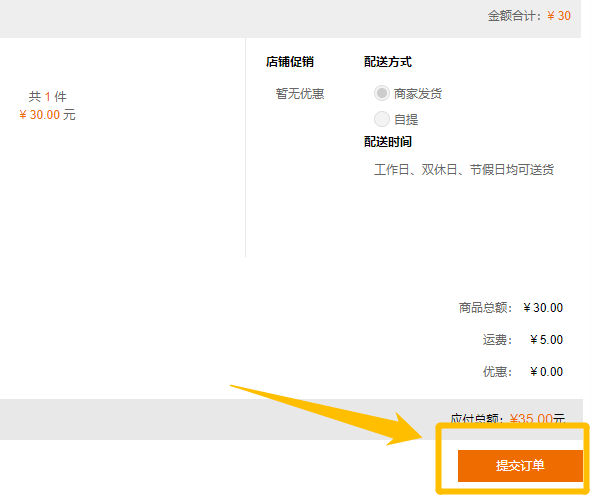The height and width of the screenshot is (498, 591).
Task: Select the 商家发货 radio button
Action: click(x=381, y=93)
